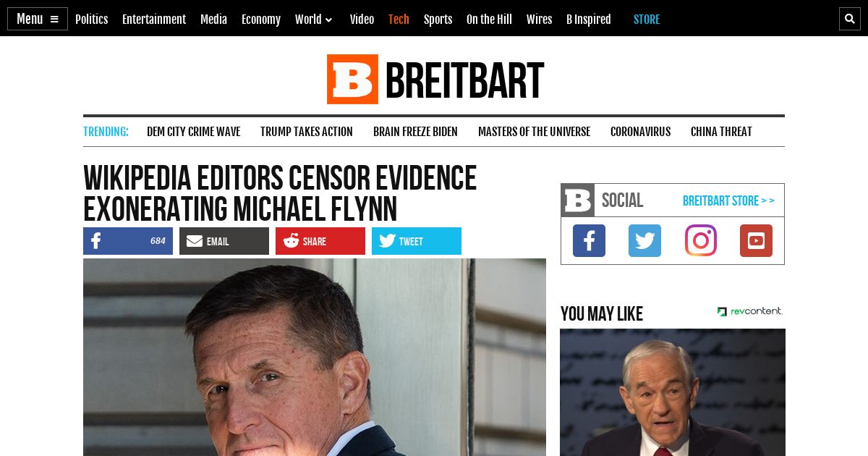
Task: Open Breitbart's Twitter page in Social box
Action: click(x=644, y=240)
